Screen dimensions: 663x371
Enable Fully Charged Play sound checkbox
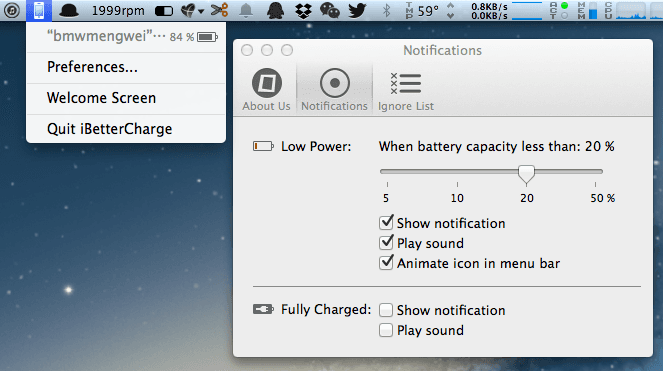tap(386, 330)
